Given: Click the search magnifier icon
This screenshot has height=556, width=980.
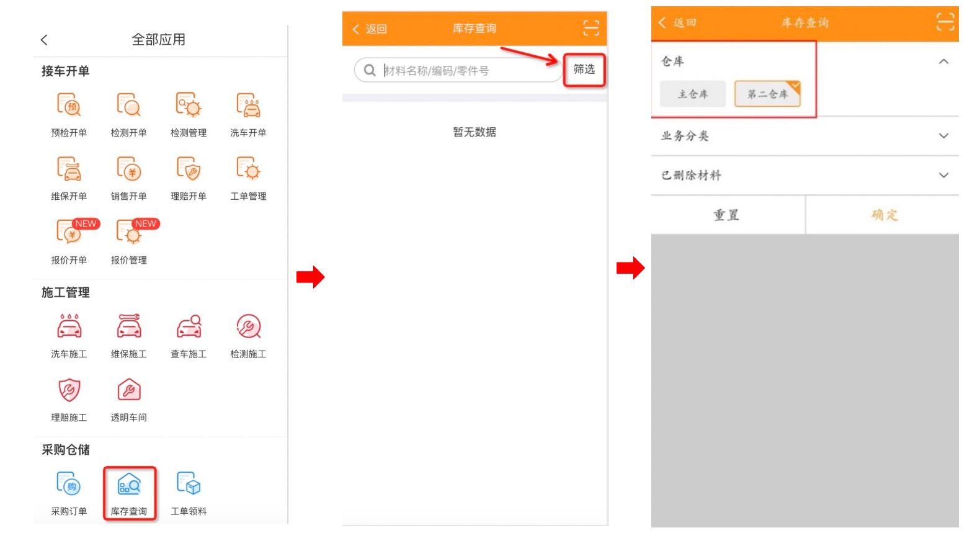Looking at the screenshot, I should 370,70.
